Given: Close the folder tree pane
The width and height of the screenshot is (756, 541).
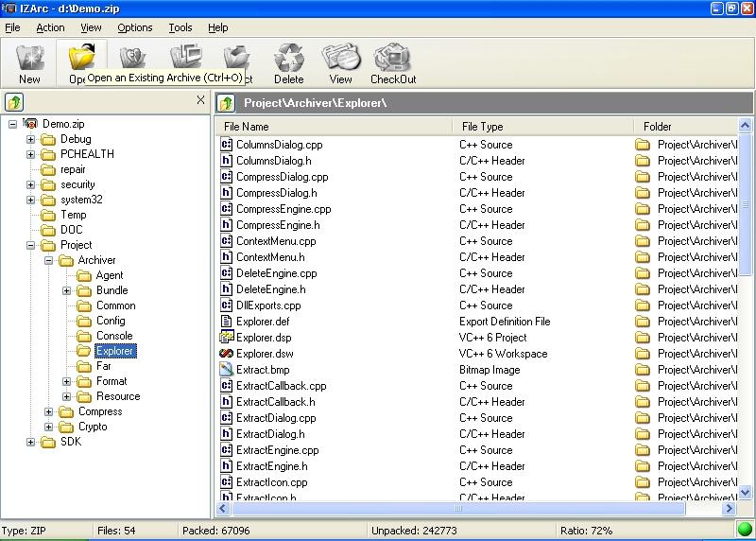Looking at the screenshot, I should [x=200, y=100].
